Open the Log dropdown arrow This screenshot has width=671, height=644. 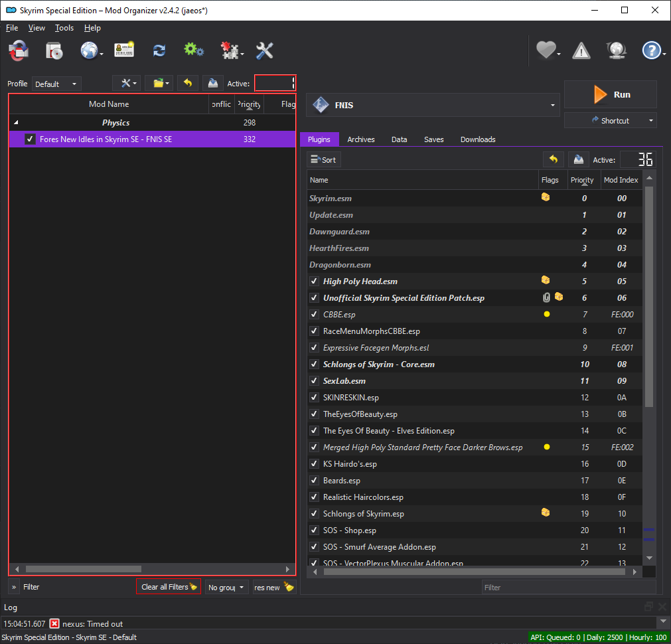[x=663, y=621]
